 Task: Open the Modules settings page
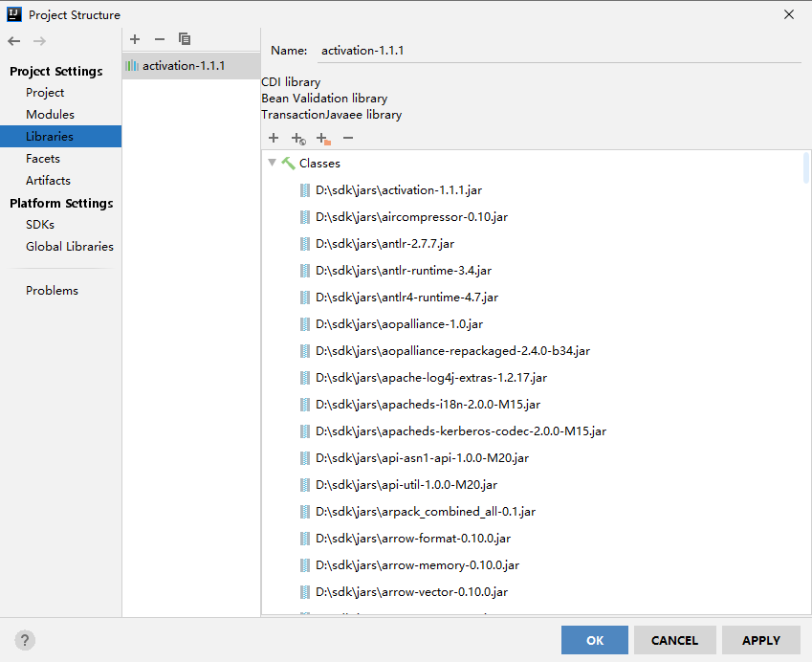coord(51,115)
